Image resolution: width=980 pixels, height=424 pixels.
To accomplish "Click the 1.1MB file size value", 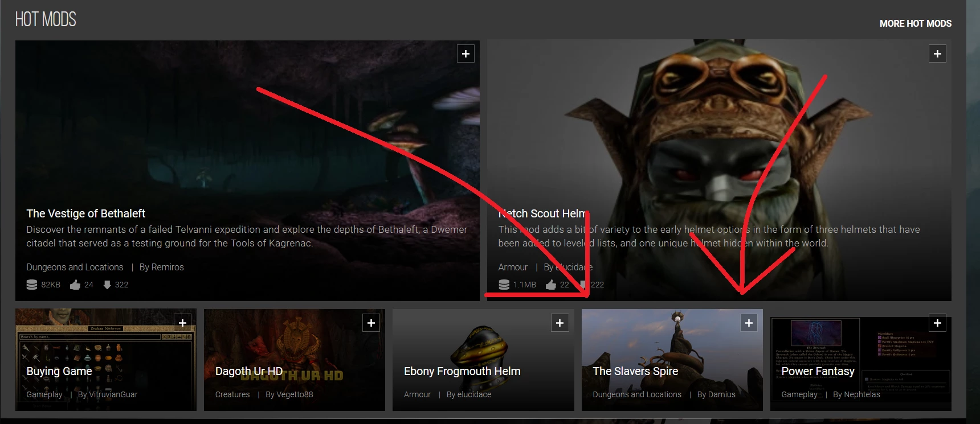I will [524, 285].
